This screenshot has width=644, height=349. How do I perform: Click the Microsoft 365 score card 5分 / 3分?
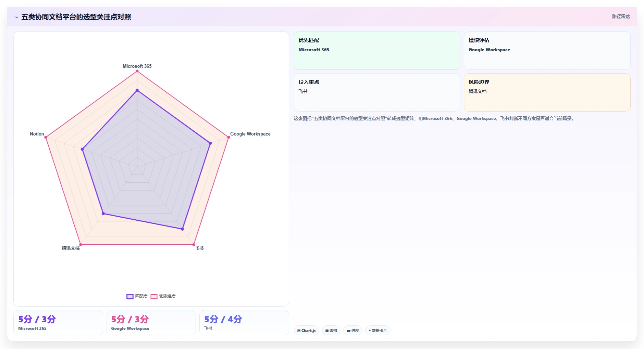pos(58,323)
